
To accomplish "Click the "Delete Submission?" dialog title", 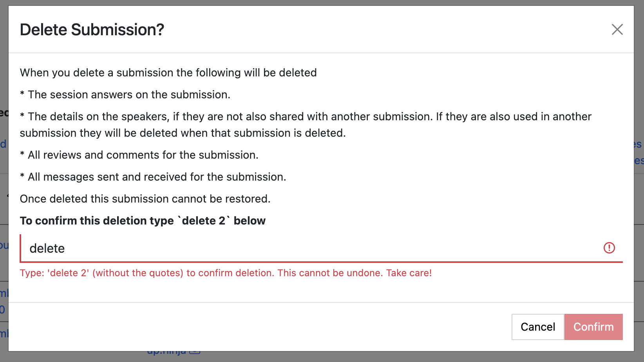I will click(x=92, y=30).
